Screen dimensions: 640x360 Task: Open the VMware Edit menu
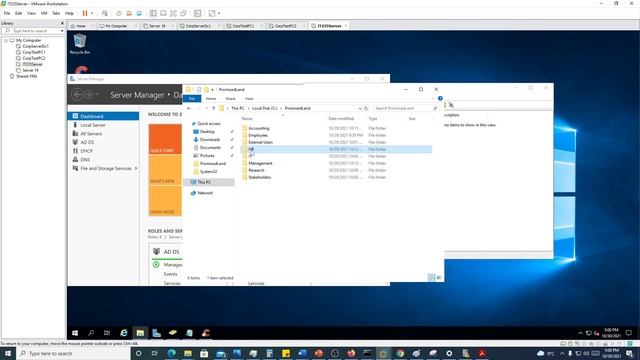click(x=18, y=13)
